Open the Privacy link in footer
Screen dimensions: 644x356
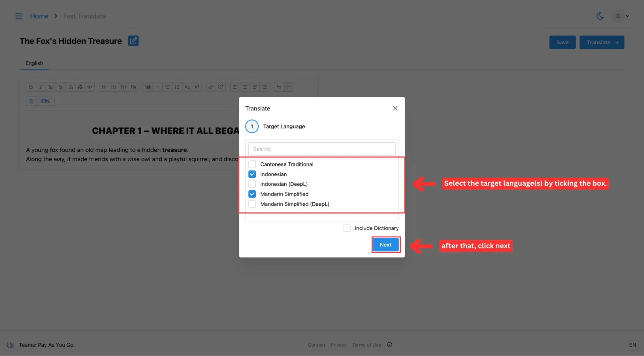pyautogui.click(x=339, y=345)
